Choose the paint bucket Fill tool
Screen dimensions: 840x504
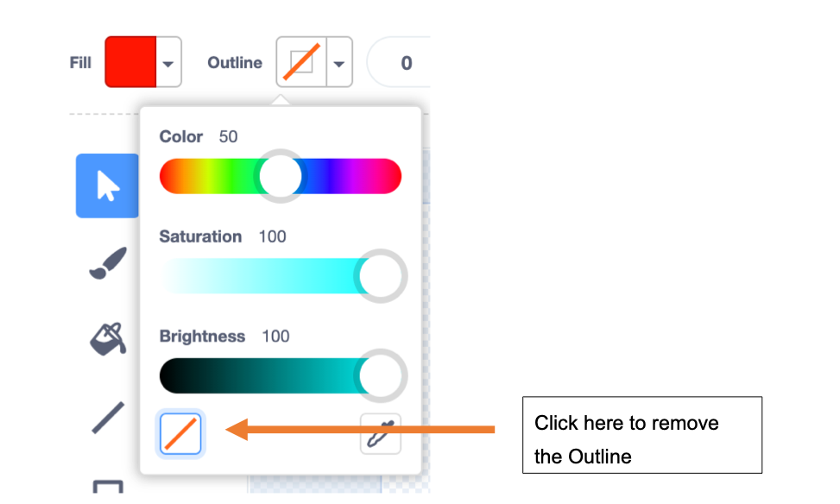[x=108, y=339]
